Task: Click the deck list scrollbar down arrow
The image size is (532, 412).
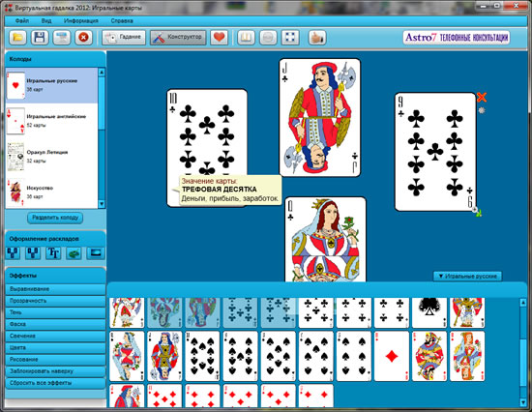Action: (x=102, y=204)
